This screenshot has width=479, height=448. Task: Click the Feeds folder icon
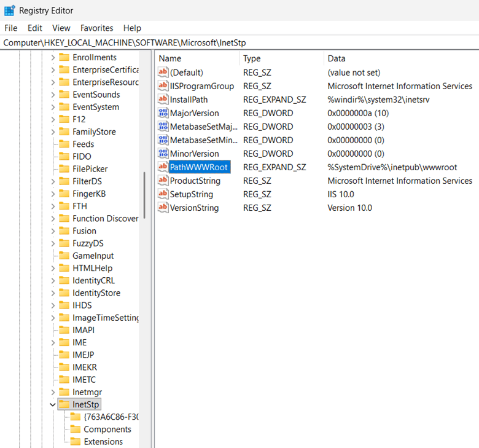pyautogui.click(x=64, y=144)
